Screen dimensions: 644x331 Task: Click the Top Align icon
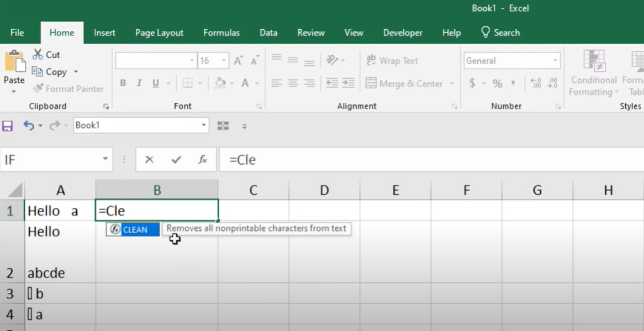(x=276, y=57)
